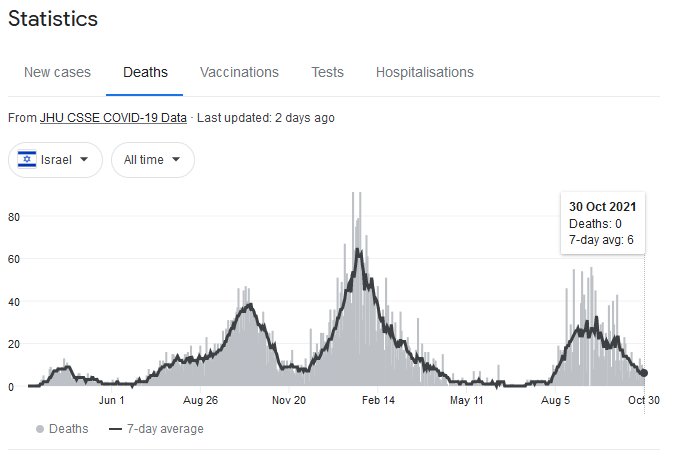Click the Aug 26 axis label
This screenshot has height=464, width=694.
tap(200, 400)
